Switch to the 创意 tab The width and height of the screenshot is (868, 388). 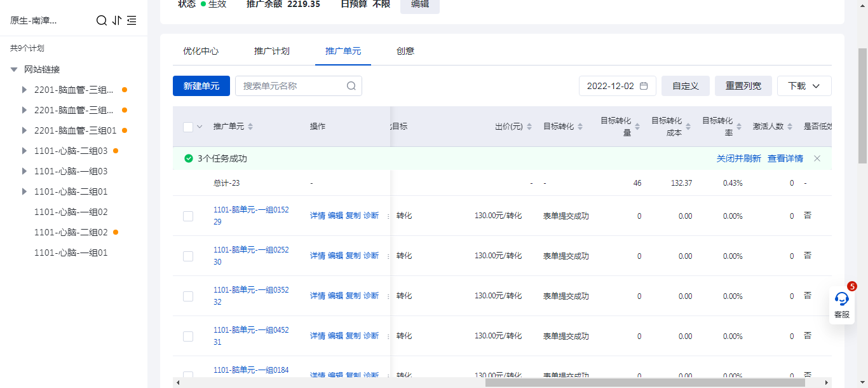pyautogui.click(x=405, y=51)
